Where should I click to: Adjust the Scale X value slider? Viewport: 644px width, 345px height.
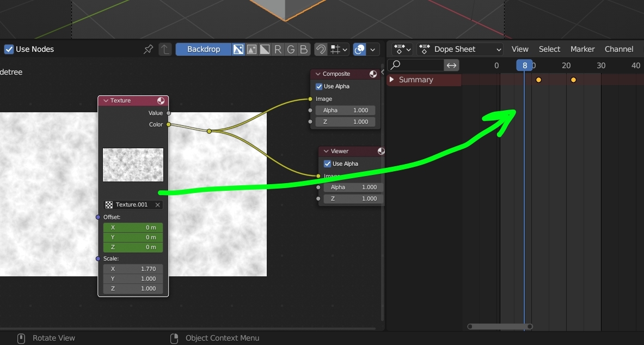[x=133, y=268]
